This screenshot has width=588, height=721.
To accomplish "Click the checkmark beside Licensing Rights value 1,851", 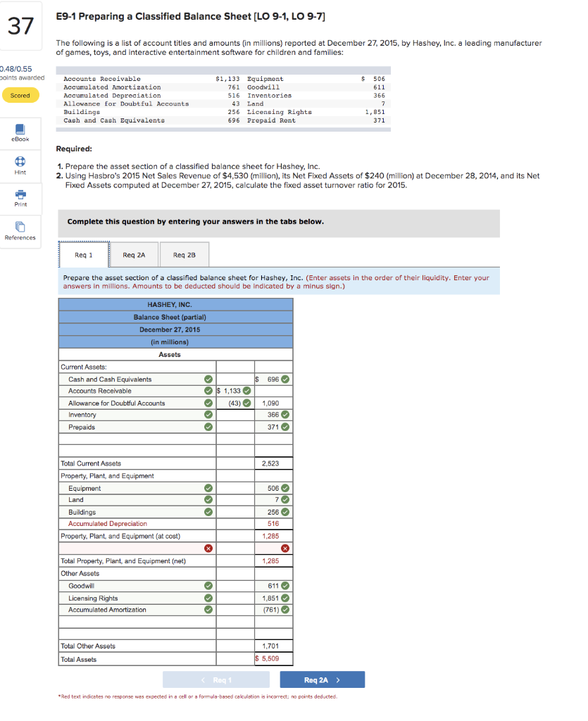I will (284, 597).
